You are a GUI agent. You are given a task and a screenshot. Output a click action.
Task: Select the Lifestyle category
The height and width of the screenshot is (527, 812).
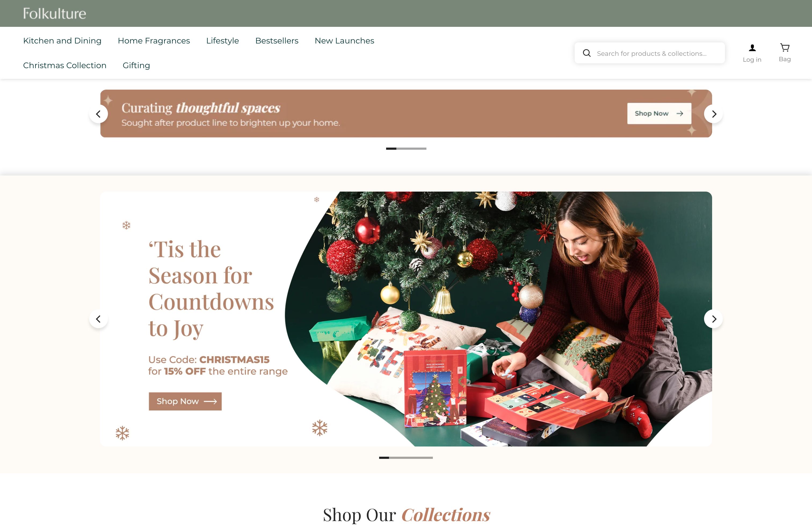coord(222,41)
